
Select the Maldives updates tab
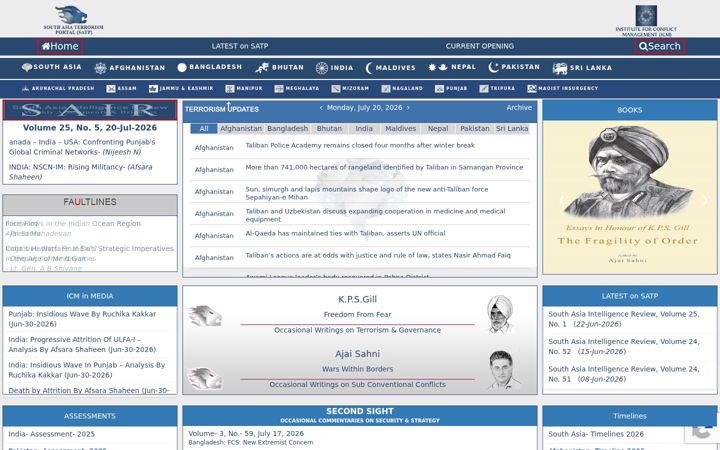coord(400,129)
